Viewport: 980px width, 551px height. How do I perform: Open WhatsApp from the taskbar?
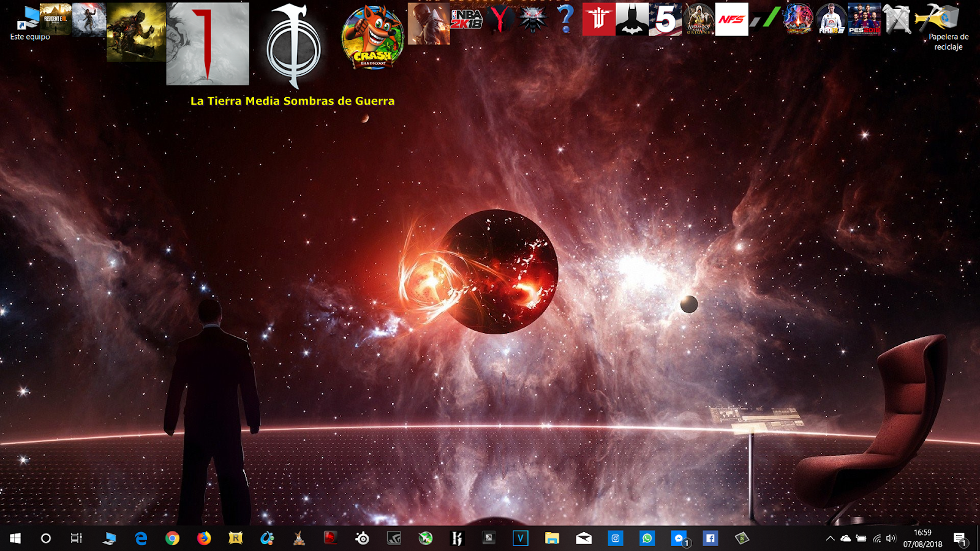pos(647,538)
